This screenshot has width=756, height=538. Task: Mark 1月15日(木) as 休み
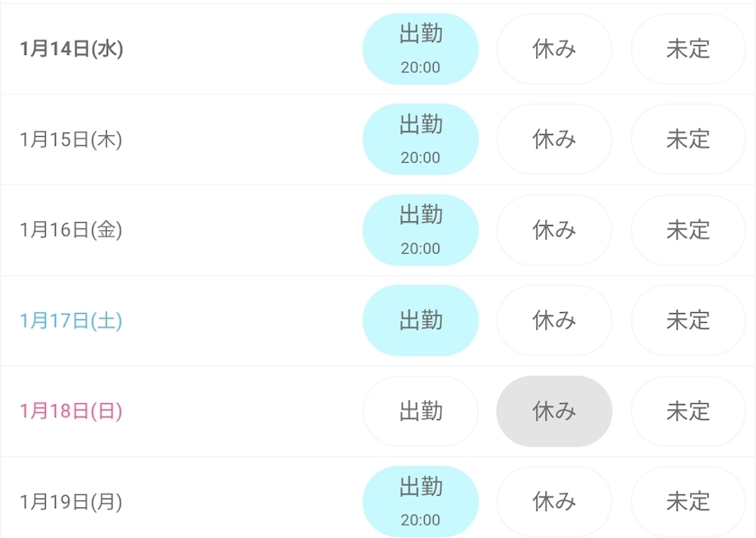[x=554, y=139]
